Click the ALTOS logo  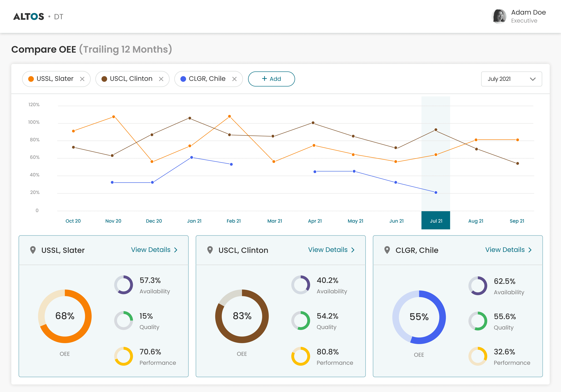click(x=29, y=17)
